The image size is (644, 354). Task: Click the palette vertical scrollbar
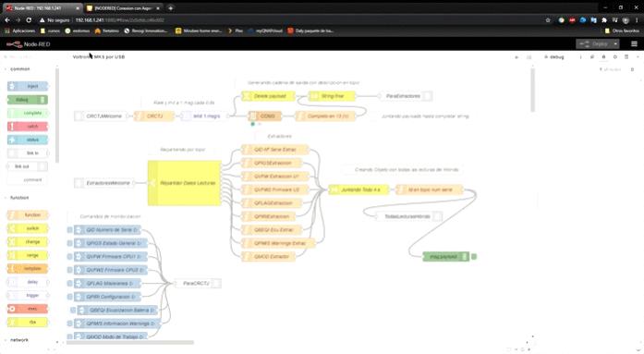click(x=57, y=115)
